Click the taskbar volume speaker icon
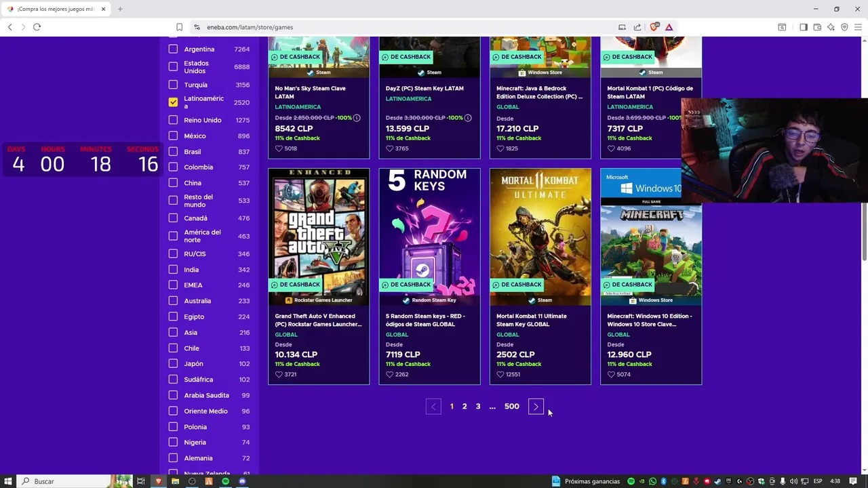Image resolution: width=868 pixels, height=488 pixels. (x=793, y=481)
